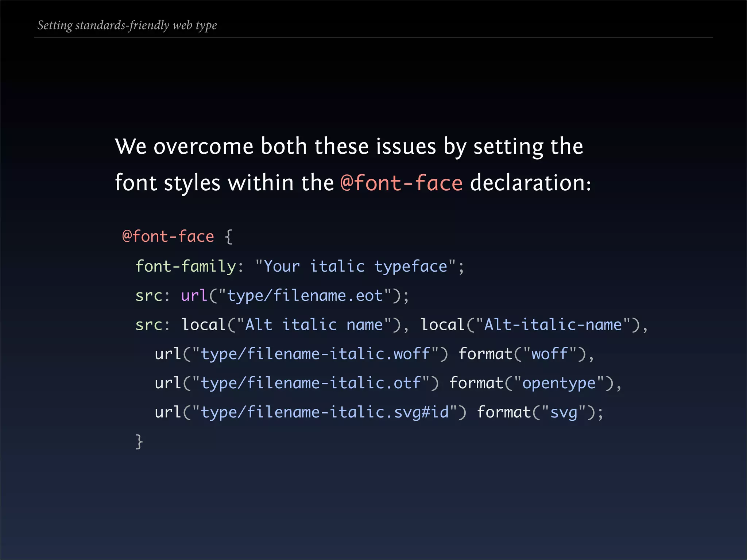Click format("opentype") in the code
The width and height of the screenshot is (747, 560).
click(531, 383)
